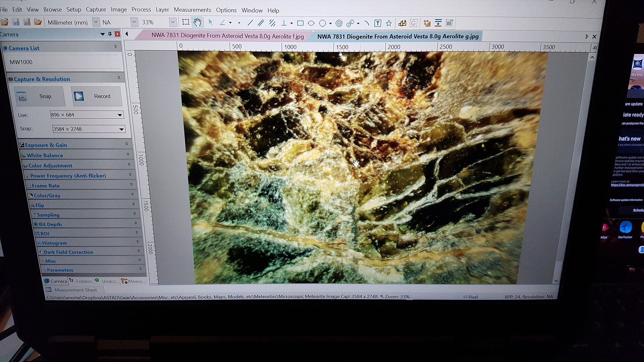
Task: Switch to the Folders panel tab
Action: 81,281
